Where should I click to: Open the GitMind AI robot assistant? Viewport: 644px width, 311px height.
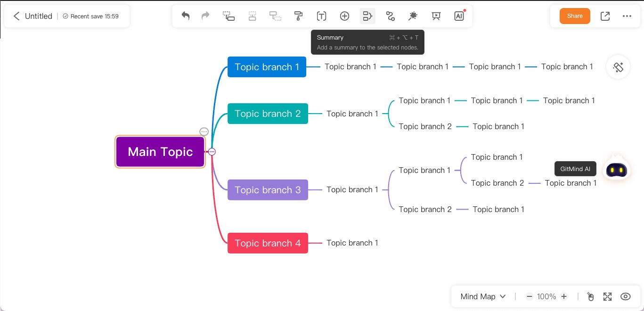(x=617, y=169)
